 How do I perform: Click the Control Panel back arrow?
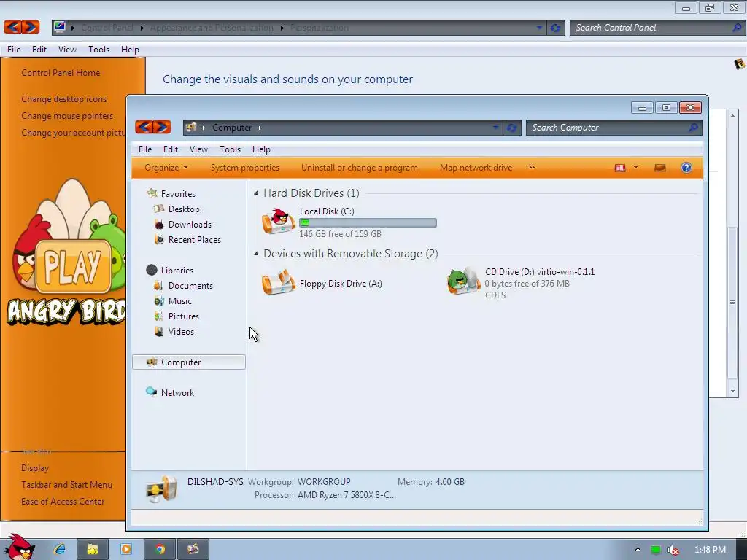13,27
